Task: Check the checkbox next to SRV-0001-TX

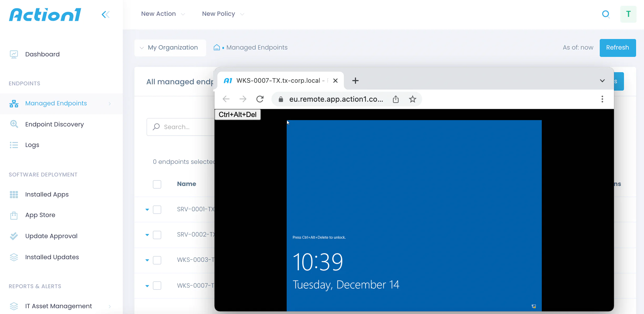Action: point(157,209)
